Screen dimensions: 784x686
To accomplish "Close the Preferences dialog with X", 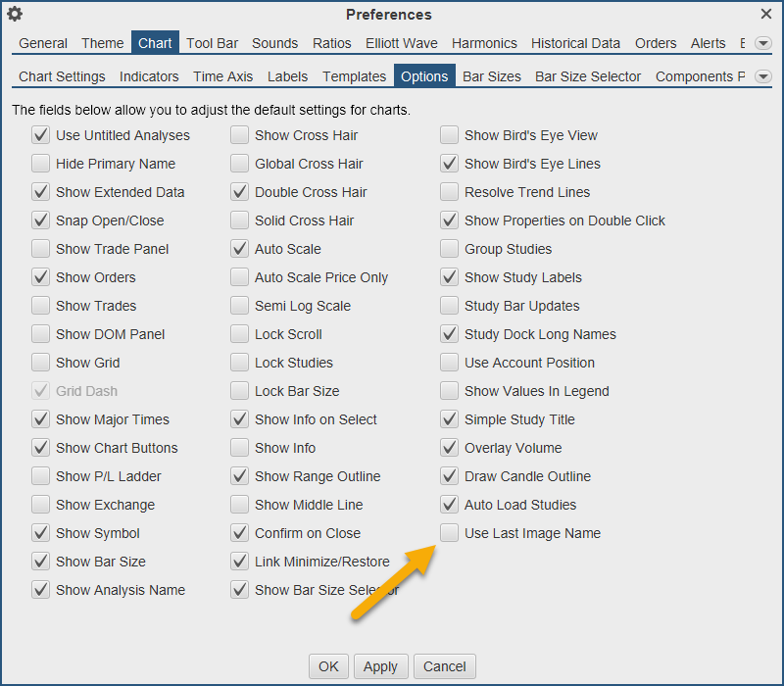I will click(766, 14).
